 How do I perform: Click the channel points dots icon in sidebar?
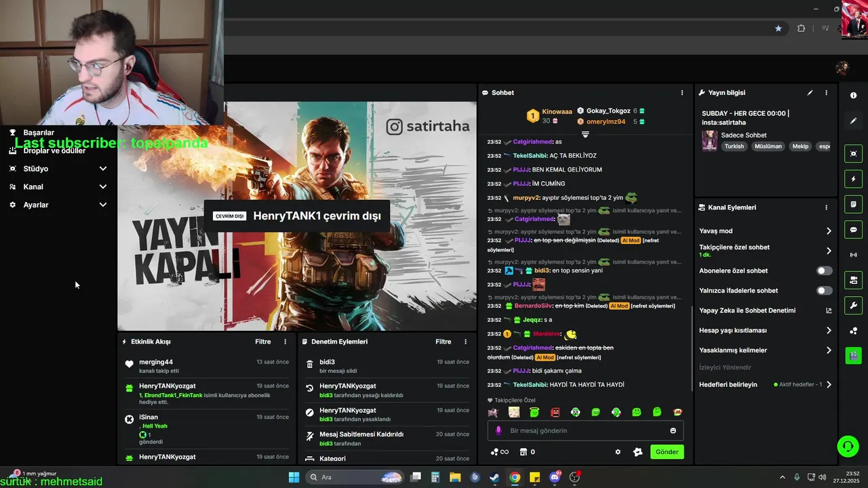pos(853,331)
